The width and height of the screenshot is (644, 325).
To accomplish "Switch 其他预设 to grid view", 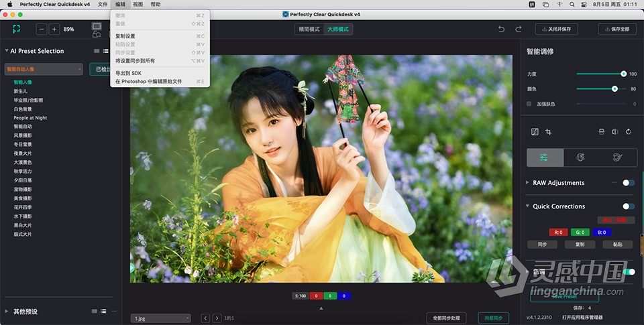I will 95,312.
